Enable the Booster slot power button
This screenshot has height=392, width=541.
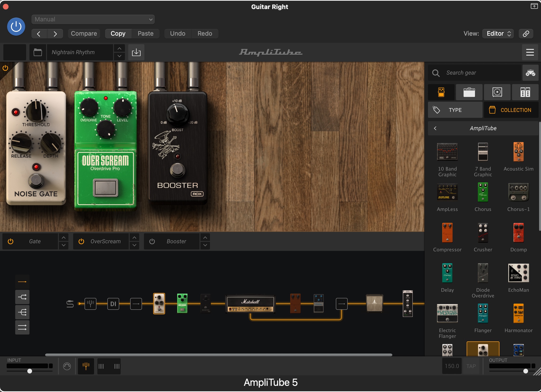(152, 241)
